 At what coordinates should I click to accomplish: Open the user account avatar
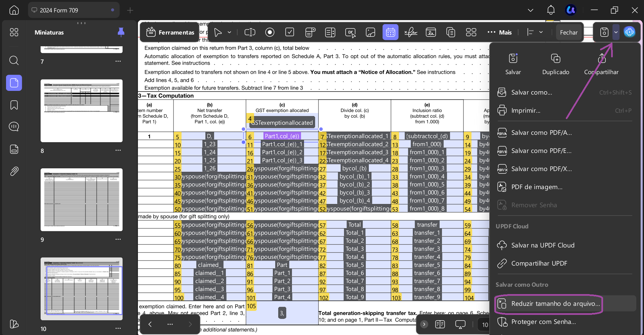571,10
